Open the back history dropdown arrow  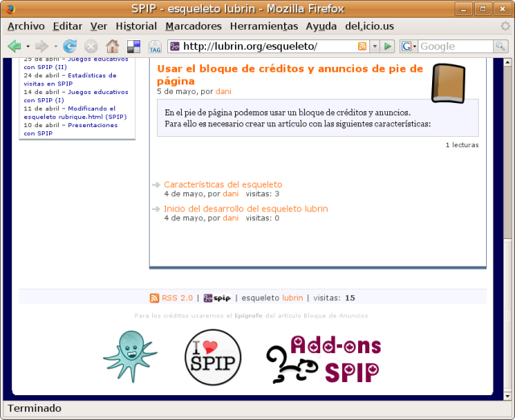[27, 47]
